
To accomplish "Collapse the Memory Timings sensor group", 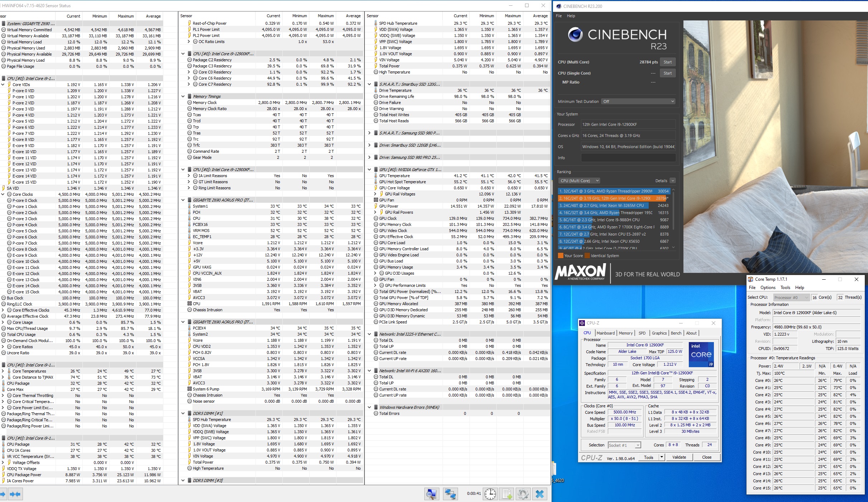I will (x=183, y=96).
